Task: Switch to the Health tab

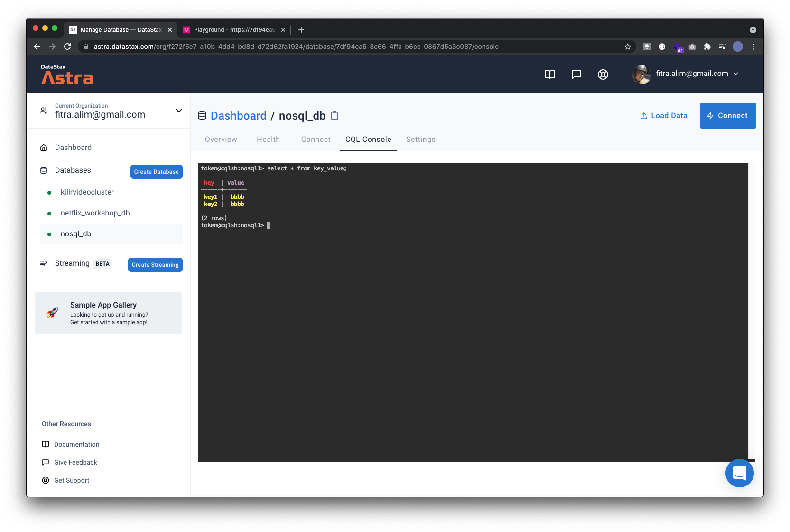Action: tap(268, 139)
